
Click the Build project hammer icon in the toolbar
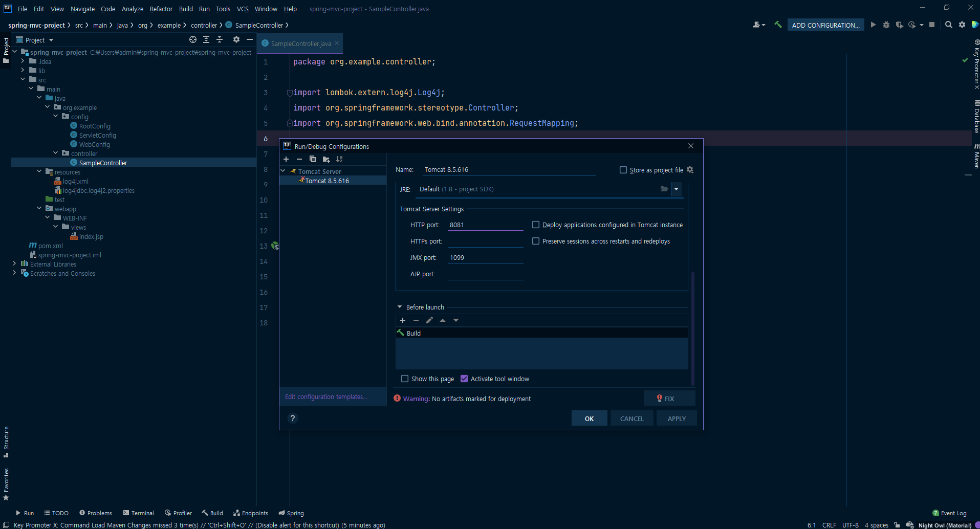click(x=778, y=25)
